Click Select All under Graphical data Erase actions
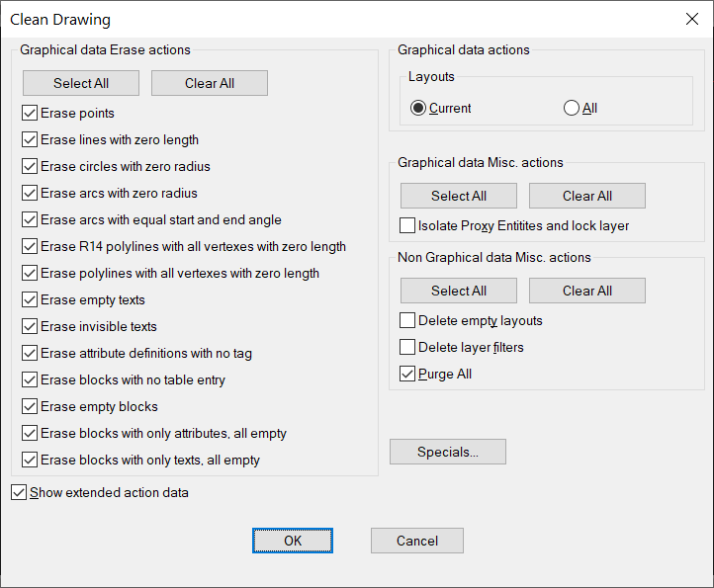The width and height of the screenshot is (714, 588). (x=81, y=83)
